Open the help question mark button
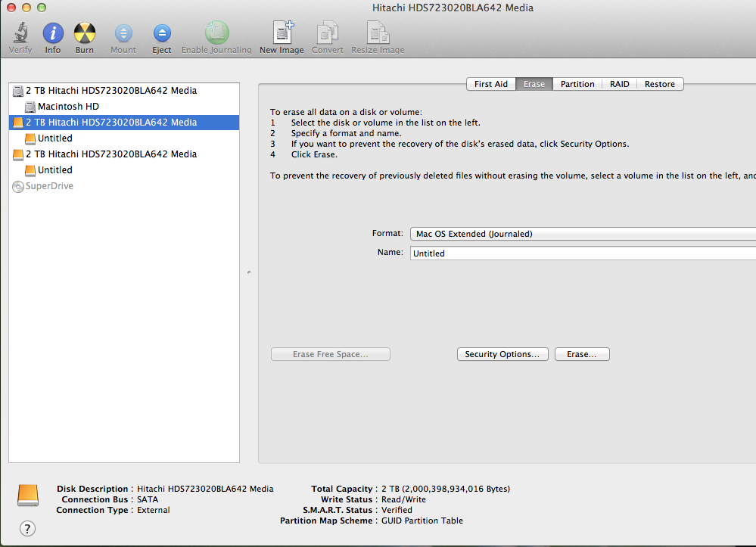 coord(27,529)
